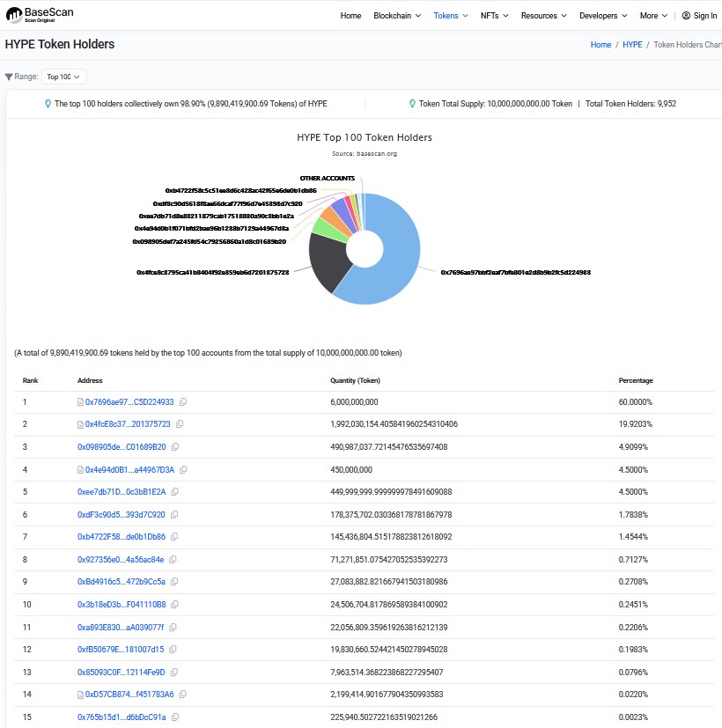
Task: Click contract icon beside 0x4e94d0B1...a44967D3A
Action: click(x=80, y=470)
